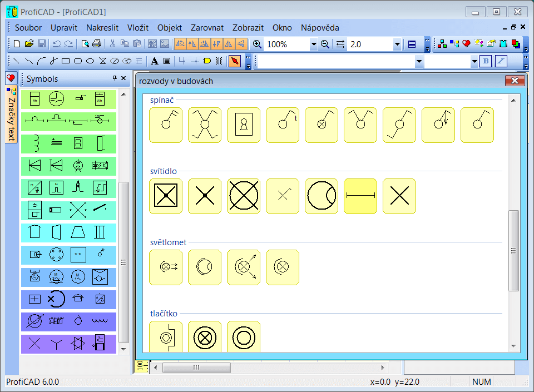Viewport: 534px width, 392px height.
Task: Open the wide font name dropdown
Action: click(x=419, y=62)
